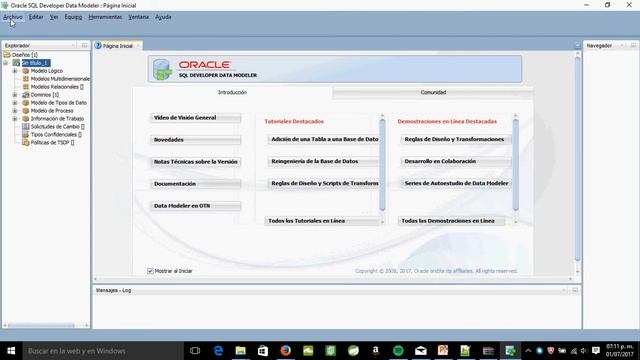Click Todos los Tutoriales en Línea
Viewport: 640px width, 360px height.
point(322,221)
